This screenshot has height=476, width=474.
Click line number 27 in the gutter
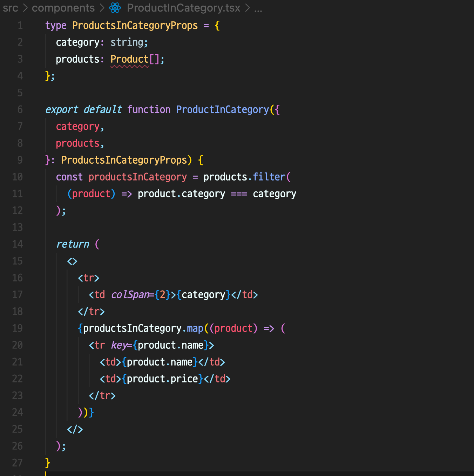tap(17, 463)
